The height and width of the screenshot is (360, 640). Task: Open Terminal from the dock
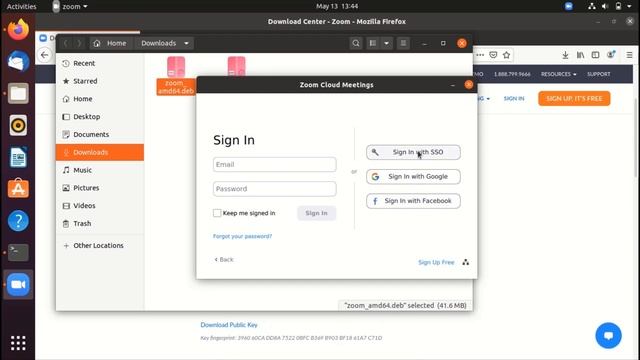click(x=18, y=252)
